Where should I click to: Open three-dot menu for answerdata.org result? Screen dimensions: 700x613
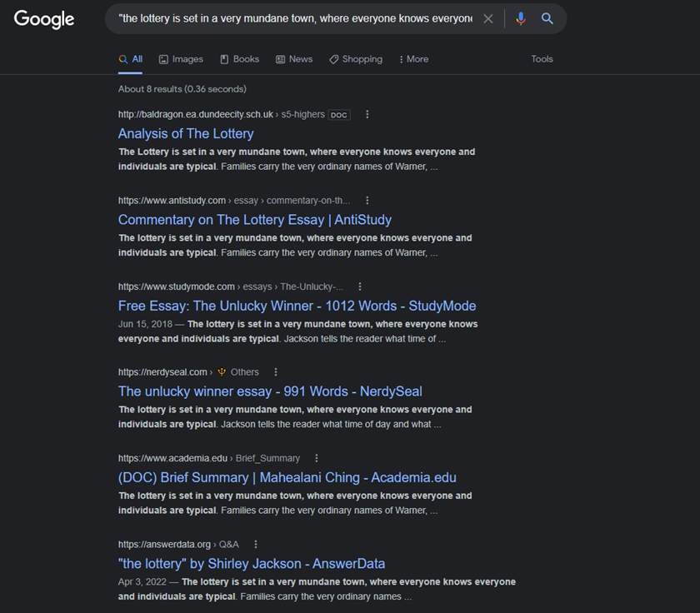click(256, 544)
